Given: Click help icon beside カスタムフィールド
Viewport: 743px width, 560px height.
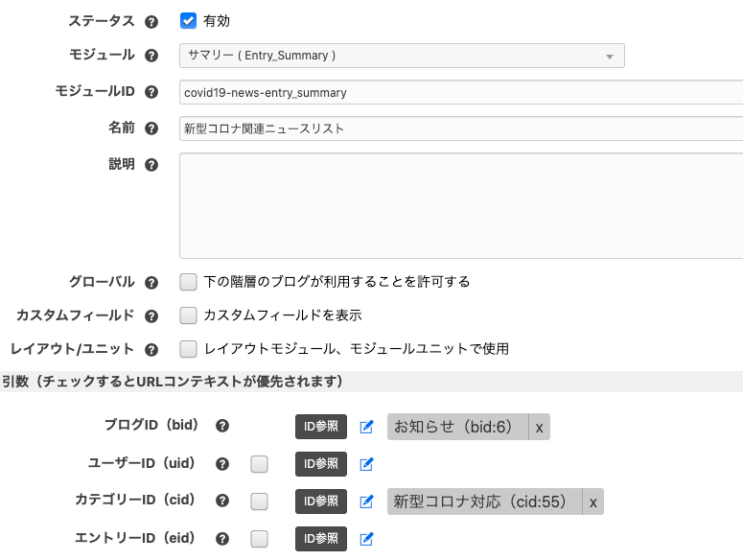Looking at the screenshot, I should 151,315.
